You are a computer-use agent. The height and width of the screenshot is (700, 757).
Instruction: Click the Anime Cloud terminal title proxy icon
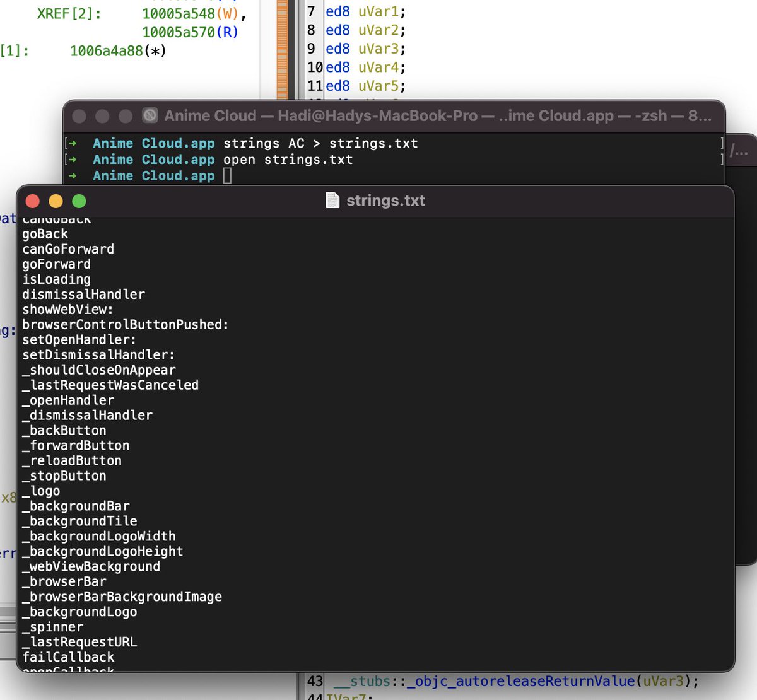(150, 115)
